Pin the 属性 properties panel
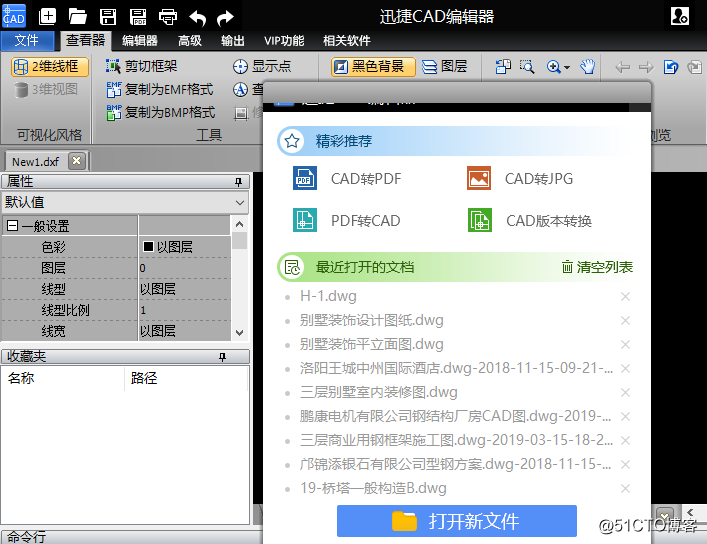The width and height of the screenshot is (707, 544). 238,182
